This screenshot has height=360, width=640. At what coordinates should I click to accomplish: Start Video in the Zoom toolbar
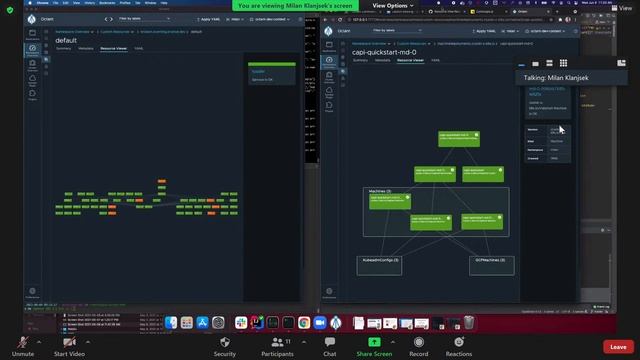[x=69, y=347]
